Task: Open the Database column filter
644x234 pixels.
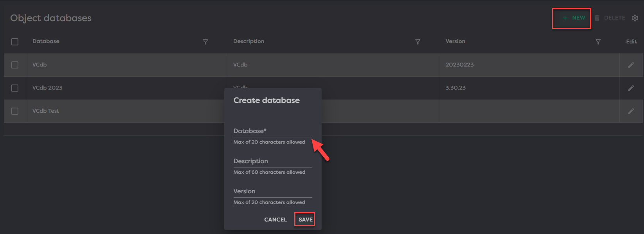Action: [206, 42]
